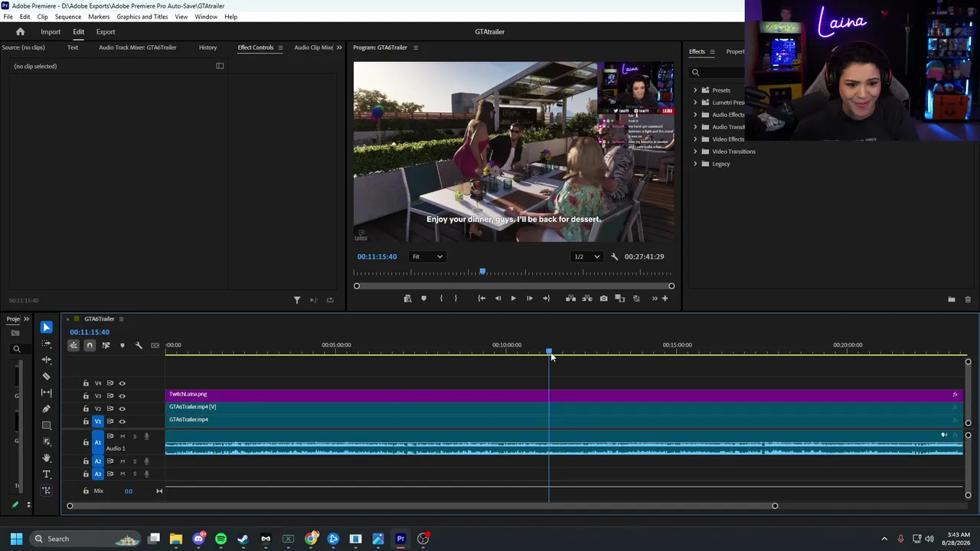
Task: Toggle visibility of track V4
Action: (x=122, y=383)
